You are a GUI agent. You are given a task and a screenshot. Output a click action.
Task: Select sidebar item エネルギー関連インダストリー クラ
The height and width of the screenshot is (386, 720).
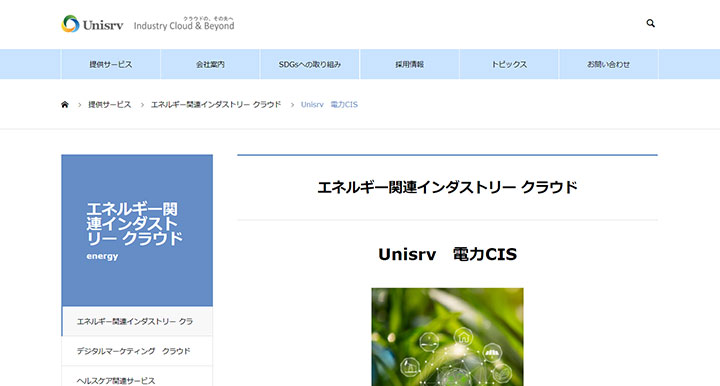coord(137,321)
